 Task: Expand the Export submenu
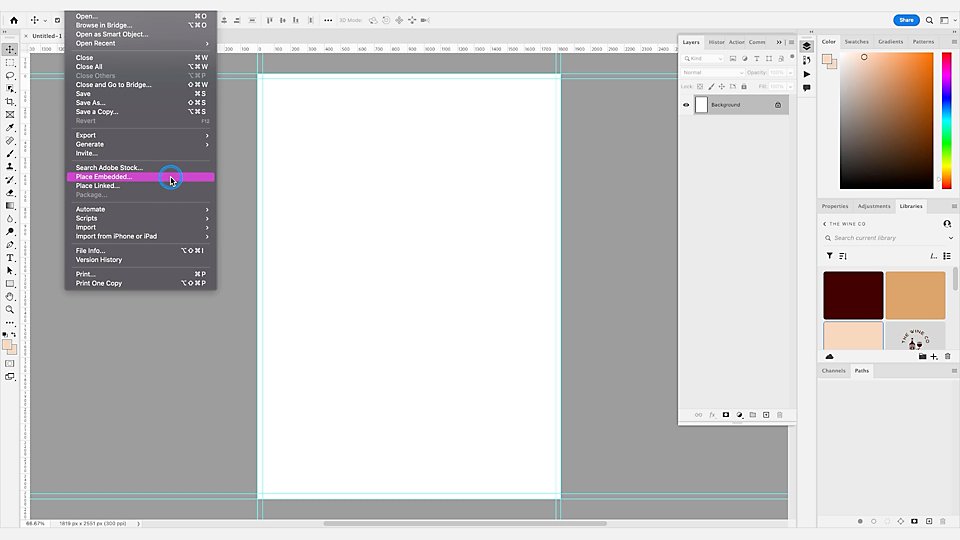pos(141,135)
